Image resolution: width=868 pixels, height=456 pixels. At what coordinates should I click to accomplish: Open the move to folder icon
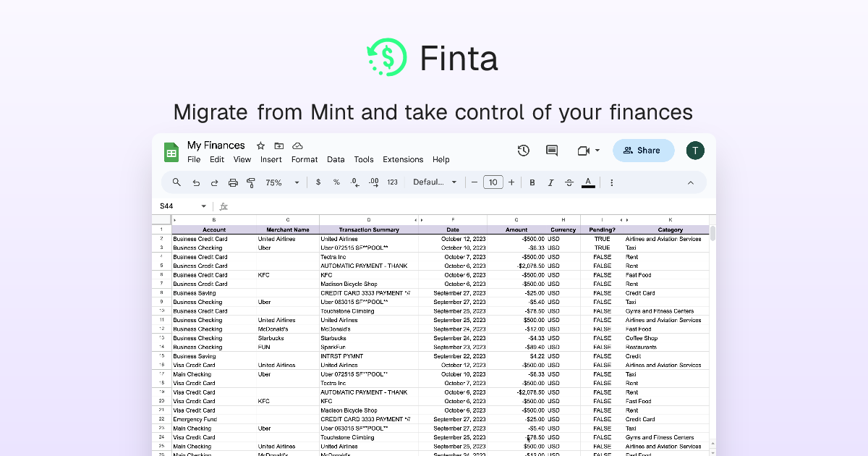pos(279,145)
